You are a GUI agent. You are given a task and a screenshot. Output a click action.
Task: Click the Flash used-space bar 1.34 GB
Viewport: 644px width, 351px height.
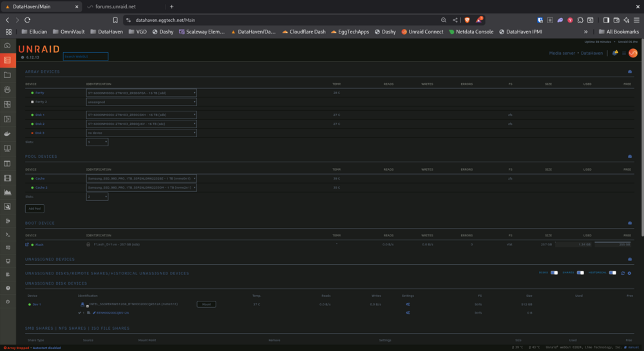pyautogui.click(x=573, y=244)
